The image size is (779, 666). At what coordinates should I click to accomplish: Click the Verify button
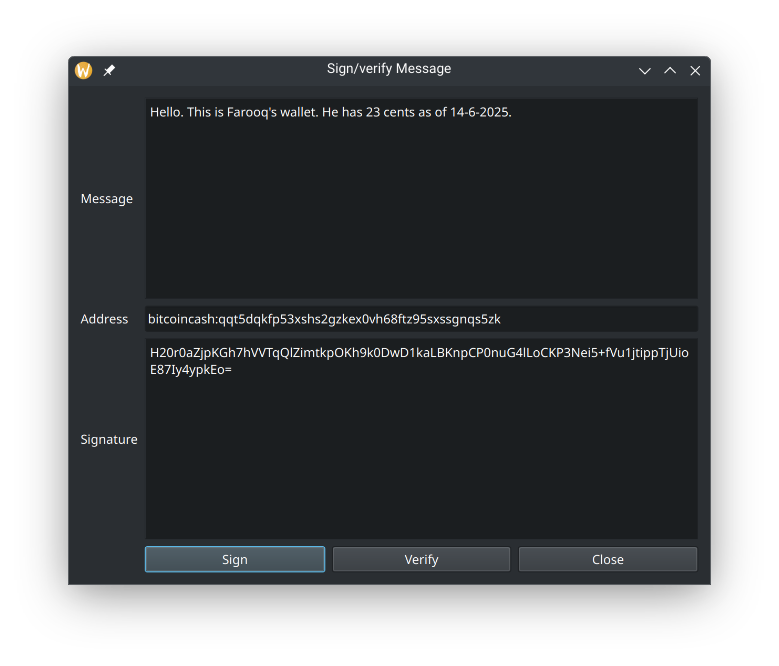421,559
